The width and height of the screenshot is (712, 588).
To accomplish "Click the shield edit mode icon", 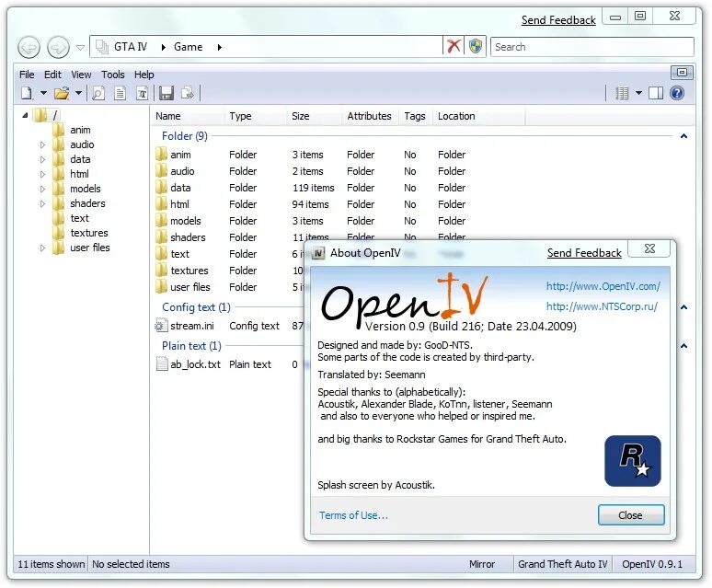I will (x=476, y=46).
